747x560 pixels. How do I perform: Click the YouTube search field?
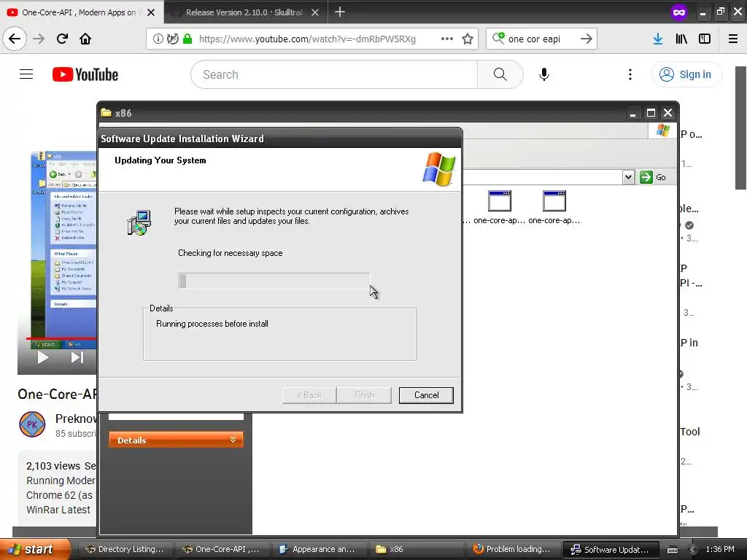point(333,74)
